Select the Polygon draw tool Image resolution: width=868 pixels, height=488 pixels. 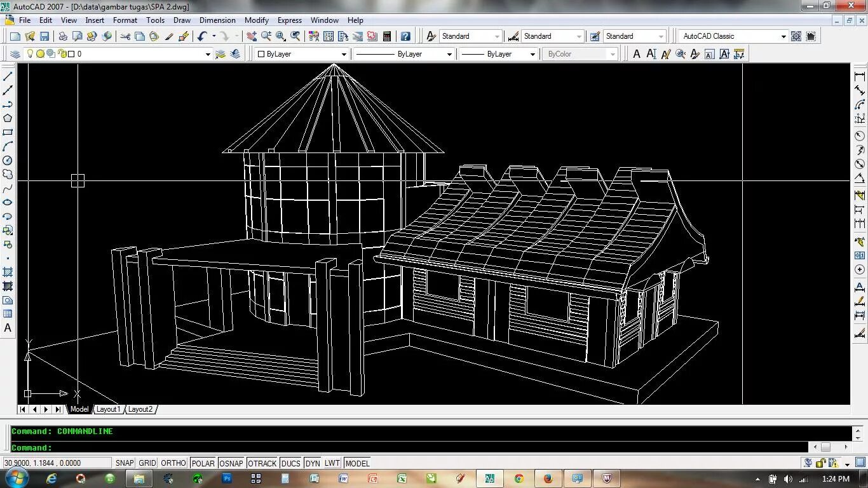click(x=8, y=118)
